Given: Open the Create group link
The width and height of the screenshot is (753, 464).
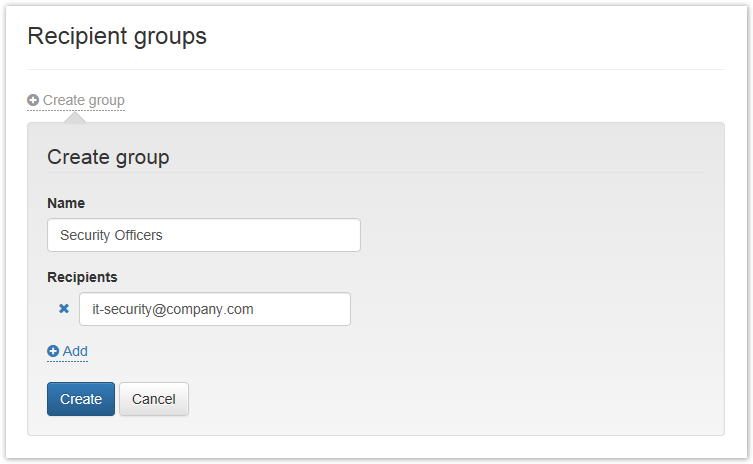Looking at the screenshot, I should tap(83, 100).
